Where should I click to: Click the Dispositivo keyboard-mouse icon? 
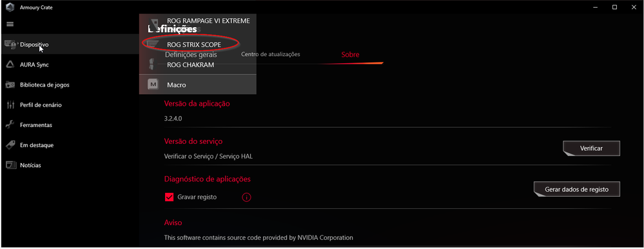pyautogui.click(x=10, y=45)
